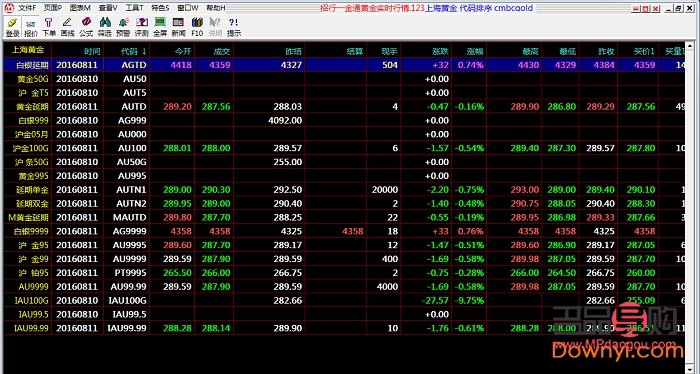
Task: Click the 买价1 column header
Action: tap(644, 51)
